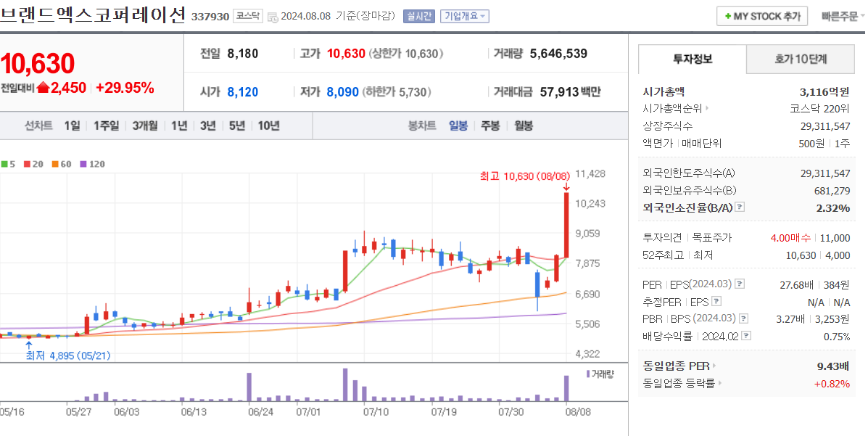This screenshot has width=868, height=436.
Task: Open 빠른주문 quick order
Action: (x=843, y=16)
